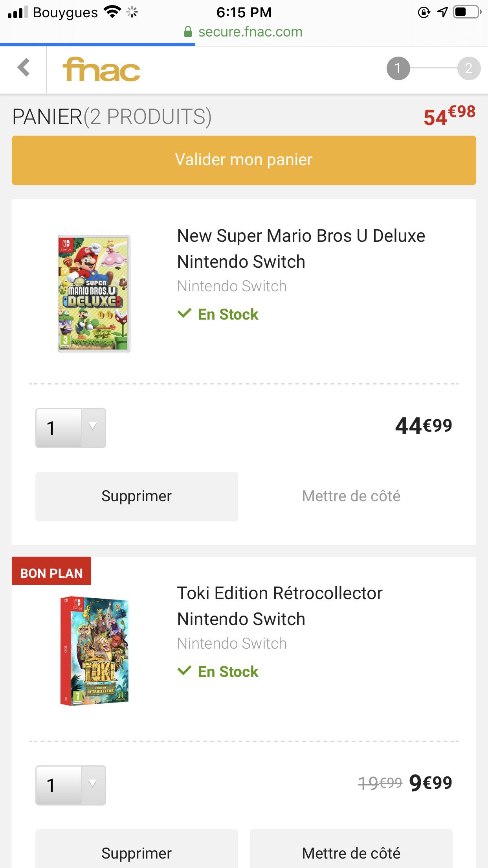Open the fnac logo homepage
Viewport: 488px width, 868px height.
point(101,70)
